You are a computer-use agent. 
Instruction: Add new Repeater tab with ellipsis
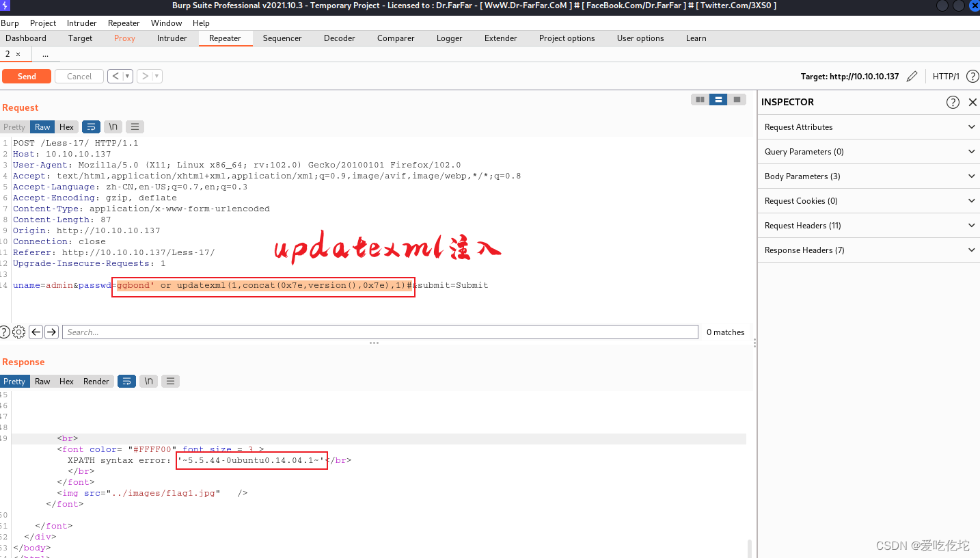point(45,54)
